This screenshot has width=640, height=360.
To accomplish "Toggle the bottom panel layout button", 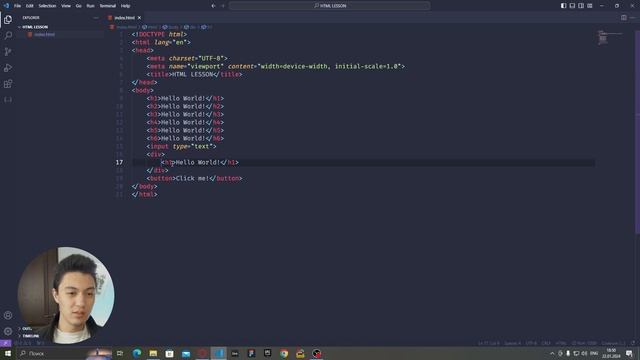I will coord(572,6).
